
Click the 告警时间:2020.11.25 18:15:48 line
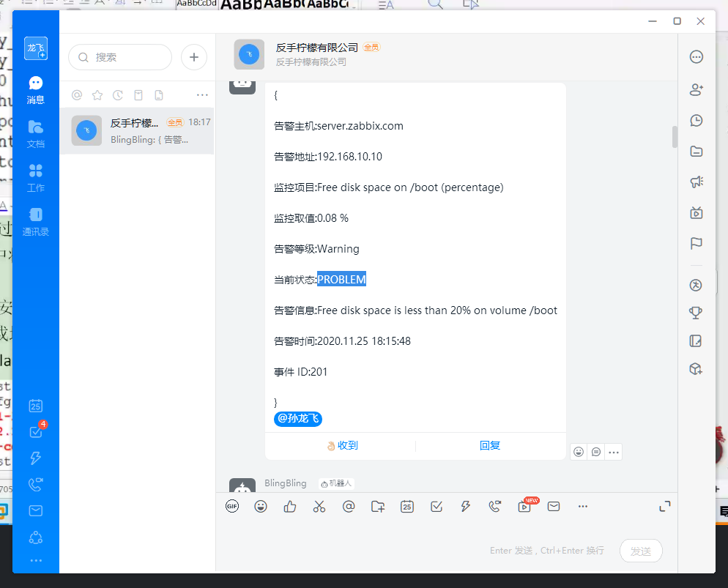[342, 341]
